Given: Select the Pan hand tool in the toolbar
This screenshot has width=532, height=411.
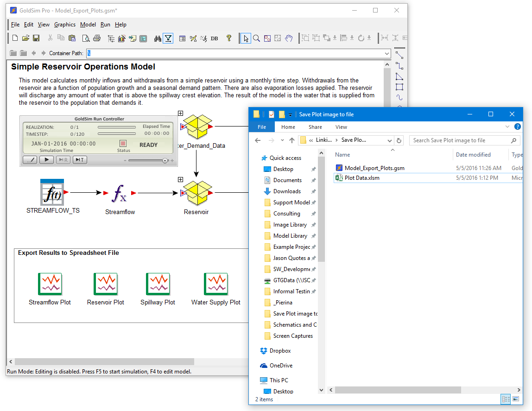Looking at the screenshot, I should pyautogui.click(x=290, y=38).
